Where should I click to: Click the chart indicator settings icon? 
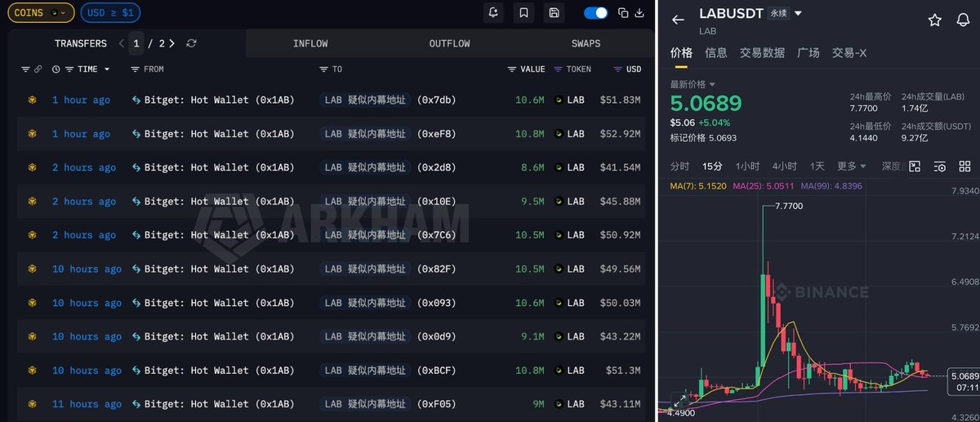[x=939, y=167]
